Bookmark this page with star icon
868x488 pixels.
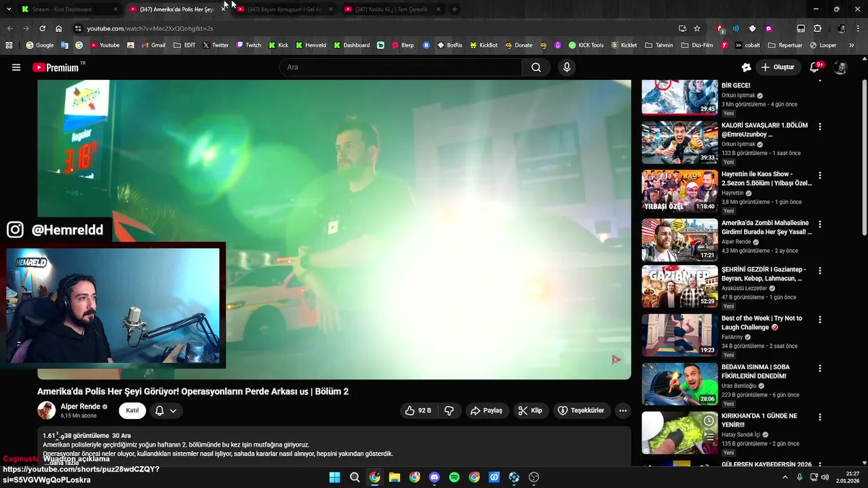pyautogui.click(x=696, y=28)
